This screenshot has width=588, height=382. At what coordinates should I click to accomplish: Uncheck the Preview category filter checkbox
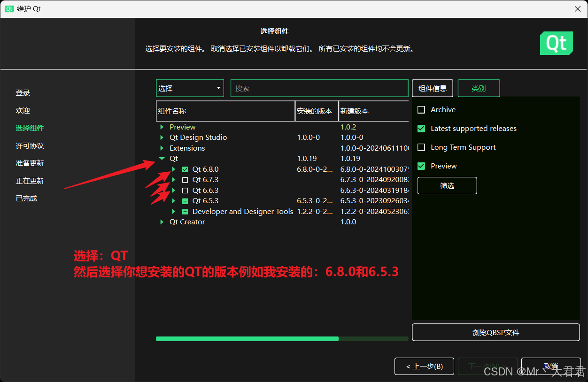[421, 166]
